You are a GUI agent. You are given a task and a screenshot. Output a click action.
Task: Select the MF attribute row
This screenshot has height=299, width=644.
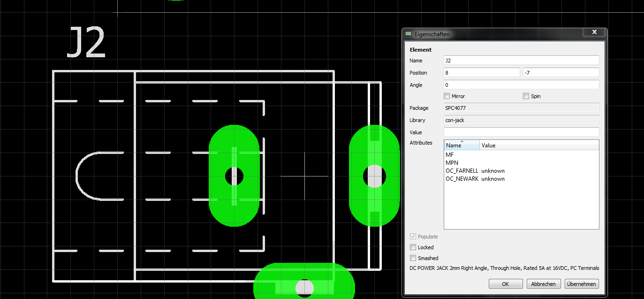[x=521, y=154]
